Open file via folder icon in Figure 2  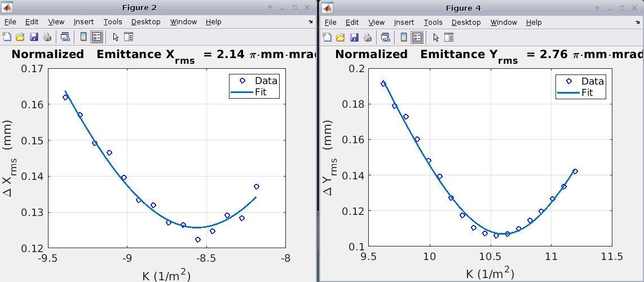point(20,37)
